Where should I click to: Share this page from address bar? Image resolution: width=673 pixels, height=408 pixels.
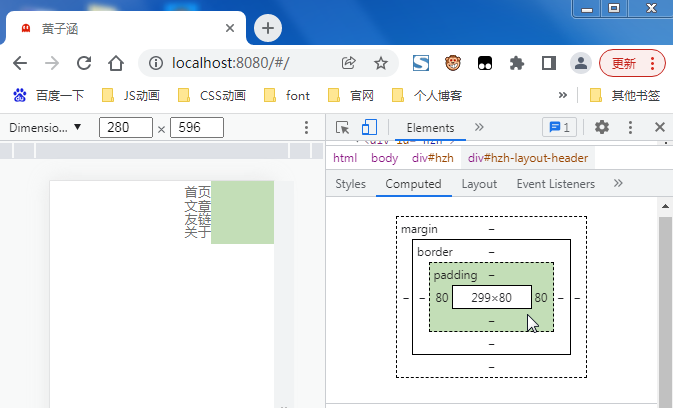point(349,63)
